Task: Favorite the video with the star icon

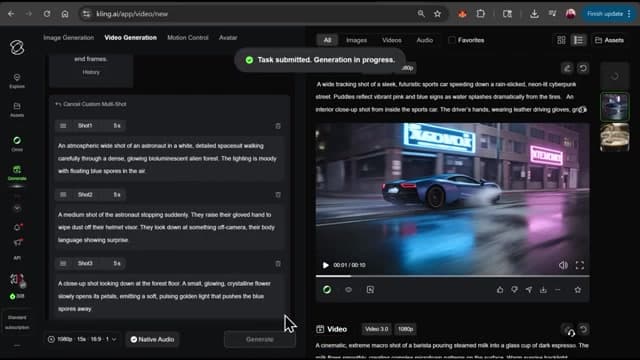Action: (x=578, y=290)
